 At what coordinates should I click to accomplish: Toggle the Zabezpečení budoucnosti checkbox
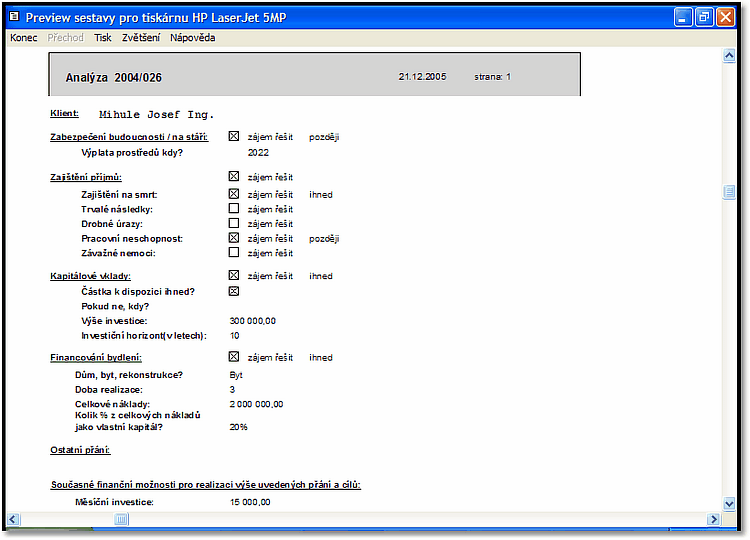click(x=234, y=137)
